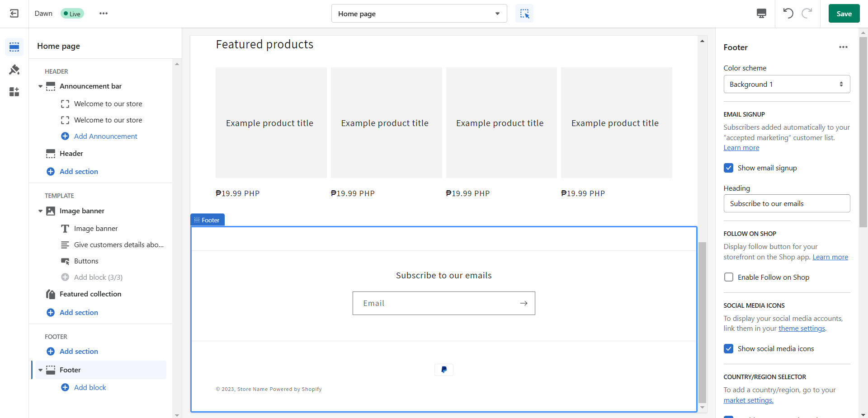Image resolution: width=868 pixels, height=418 pixels.
Task: Click Add section under Header group
Action: pos(79,172)
